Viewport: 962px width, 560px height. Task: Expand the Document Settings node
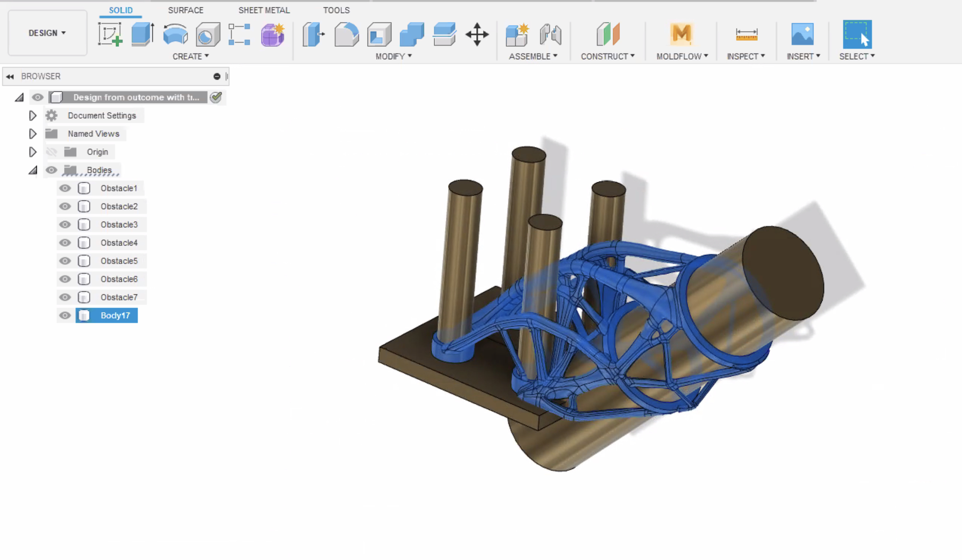32,116
